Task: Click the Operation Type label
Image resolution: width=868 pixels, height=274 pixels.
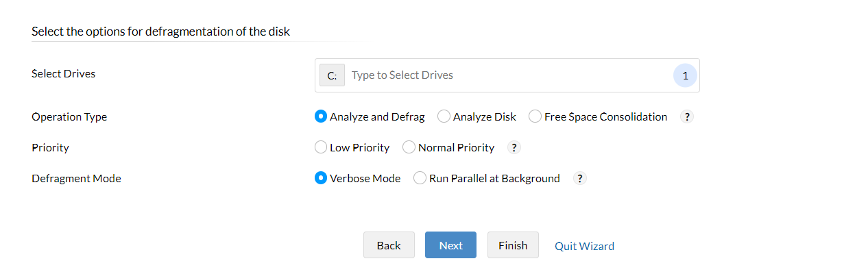Action: coord(69,117)
